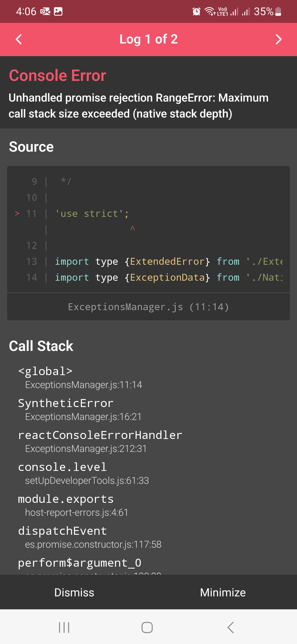
Task: Select the dispatchEvent stack frame
Action: [x=148, y=537]
